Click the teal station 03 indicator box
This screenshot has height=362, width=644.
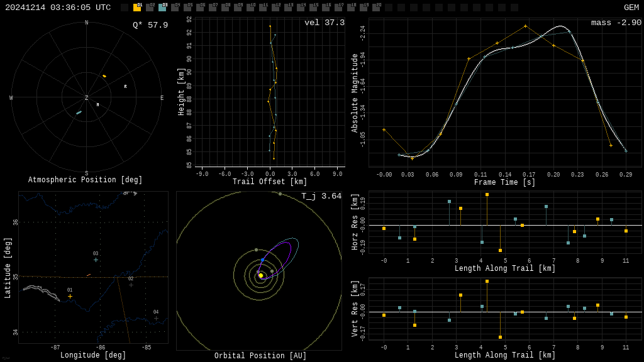pyautogui.click(x=162, y=8)
